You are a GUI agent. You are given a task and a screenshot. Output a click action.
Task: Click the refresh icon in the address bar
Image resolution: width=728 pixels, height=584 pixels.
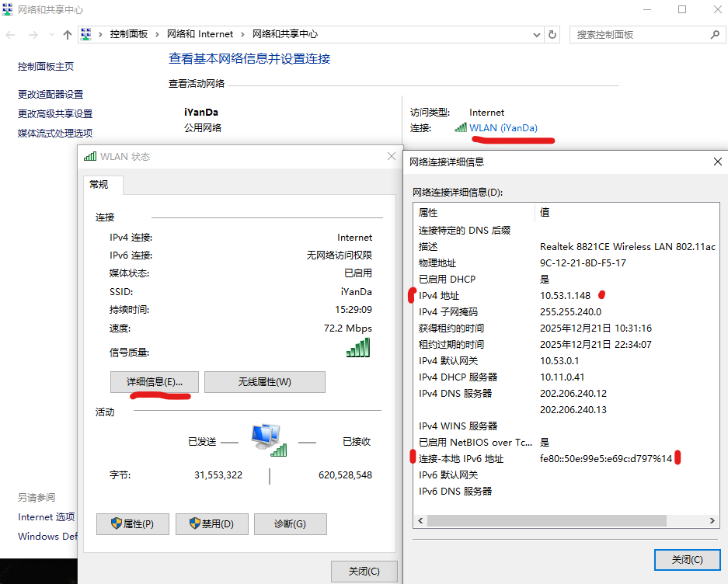click(x=552, y=34)
